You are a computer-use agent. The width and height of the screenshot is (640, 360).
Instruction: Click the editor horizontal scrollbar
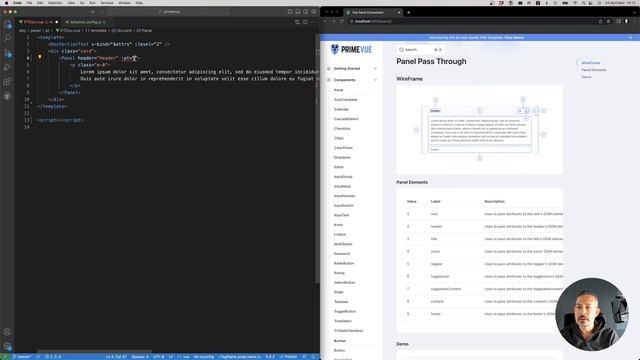point(95,351)
